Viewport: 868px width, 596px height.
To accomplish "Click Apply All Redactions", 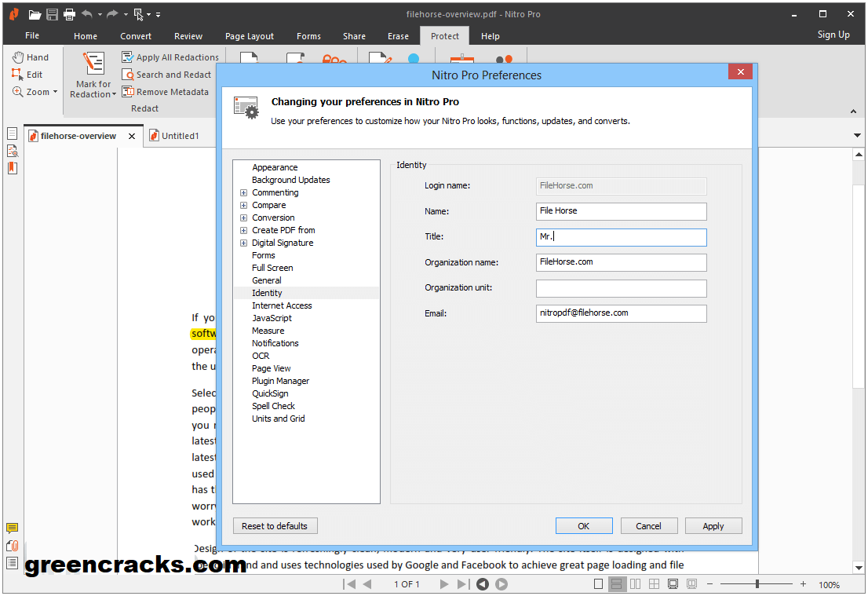I will tap(170, 57).
